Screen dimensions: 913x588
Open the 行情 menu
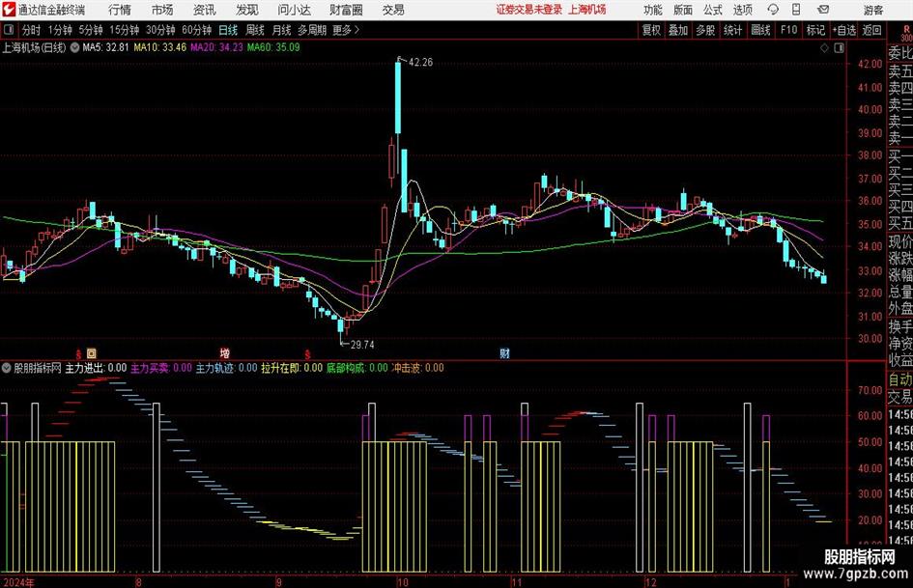tap(120, 10)
